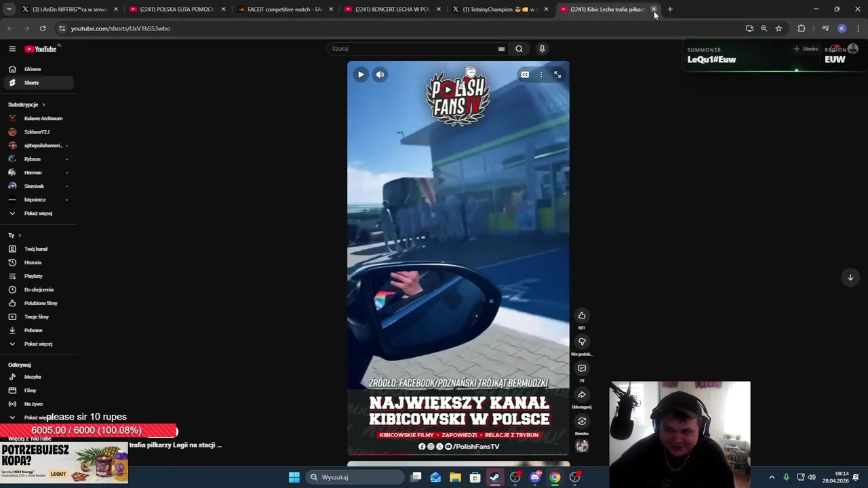
Task: Switch to TotalnyChampion X tab
Action: coord(500,9)
